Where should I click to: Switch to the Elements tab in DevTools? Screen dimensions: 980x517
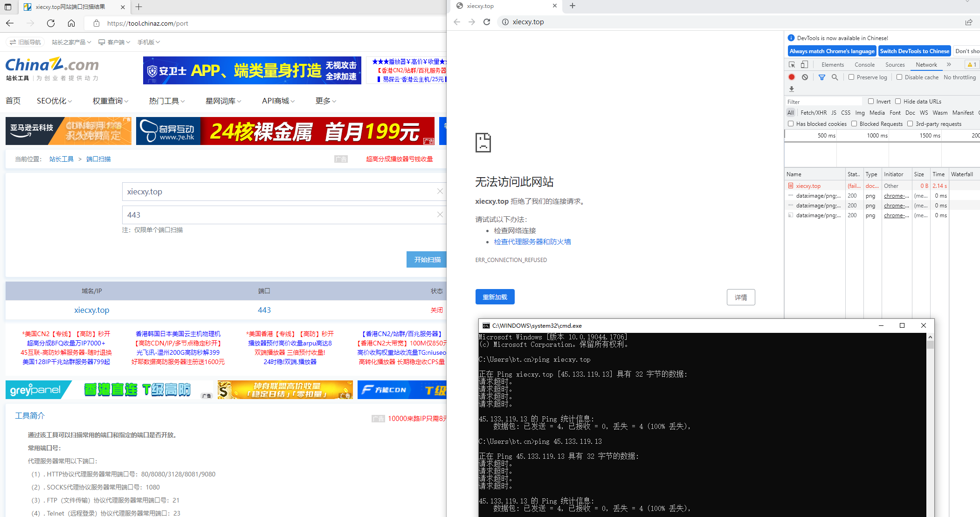click(833, 65)
